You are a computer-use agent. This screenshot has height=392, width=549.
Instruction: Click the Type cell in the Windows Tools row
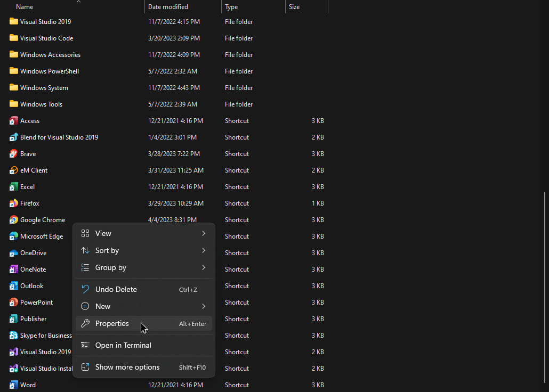(239, 104)
